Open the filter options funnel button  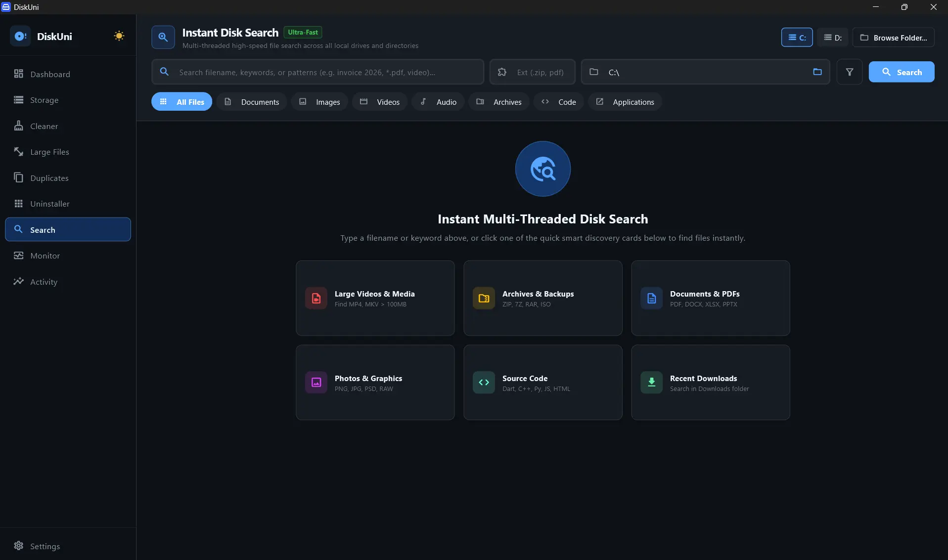click(x=850, y=72)
